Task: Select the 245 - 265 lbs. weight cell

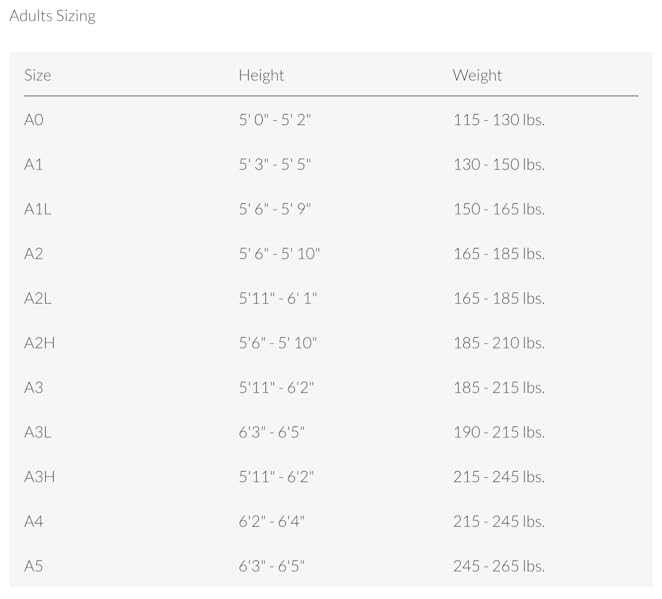Action: 498,566
